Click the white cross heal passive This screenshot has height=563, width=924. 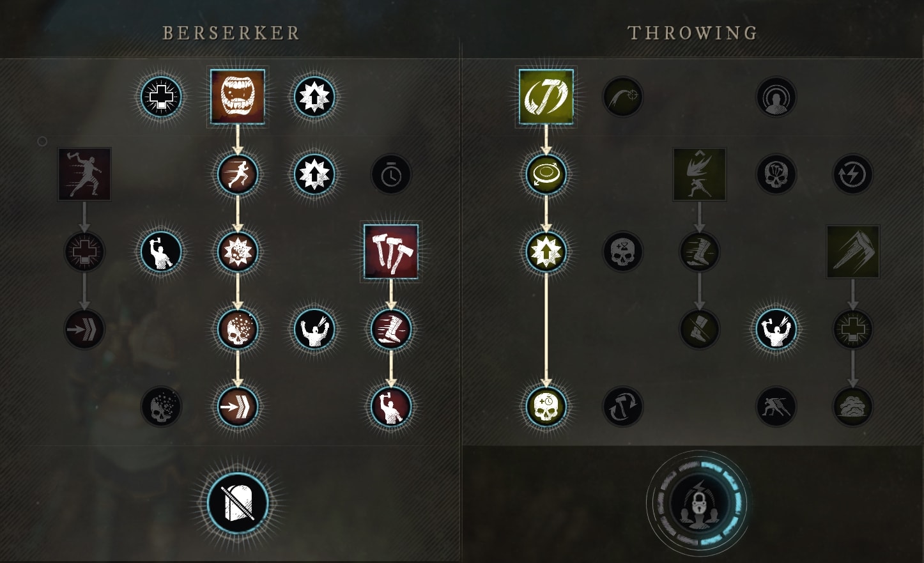[161, 97]
